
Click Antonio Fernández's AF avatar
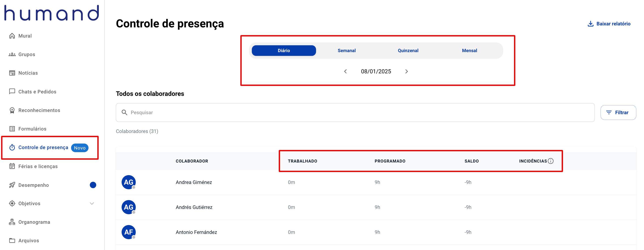128,232
